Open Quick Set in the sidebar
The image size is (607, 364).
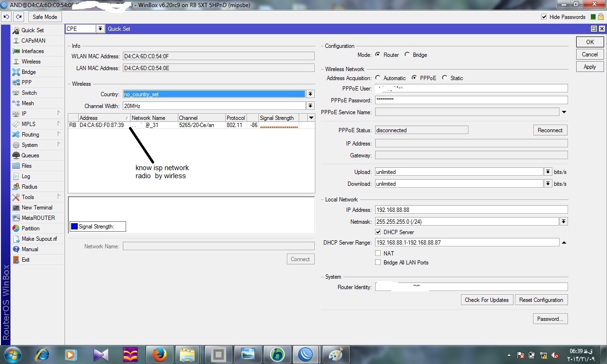tap(32, 30)
